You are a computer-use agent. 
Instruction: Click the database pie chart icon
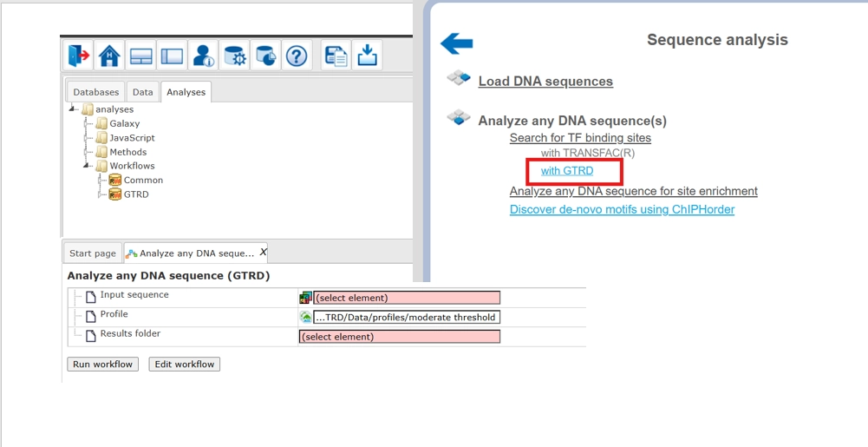point(265,56)
